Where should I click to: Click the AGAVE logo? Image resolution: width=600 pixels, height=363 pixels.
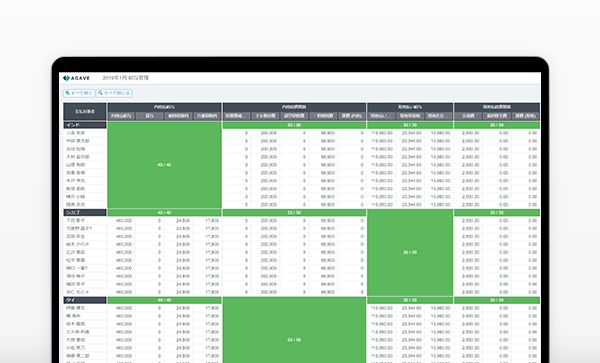coord(77,78)
